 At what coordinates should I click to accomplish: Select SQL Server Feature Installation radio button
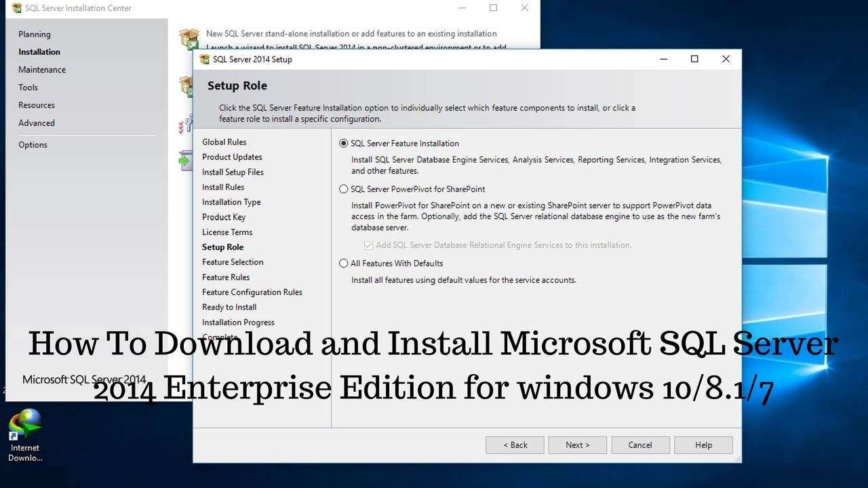coord(344,144)
